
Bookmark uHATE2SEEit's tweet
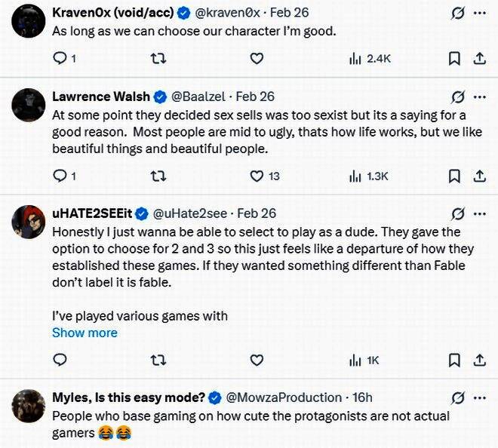coord(454,361)
